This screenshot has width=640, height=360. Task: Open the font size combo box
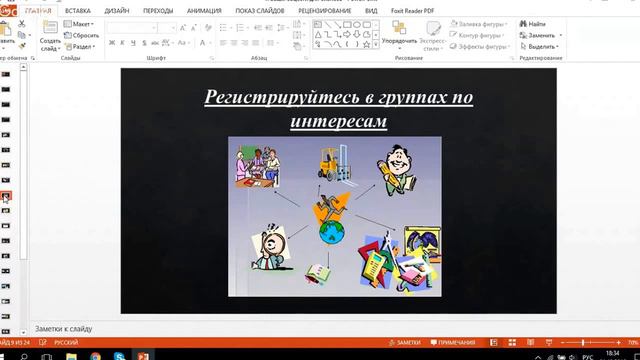pos(167,28)
